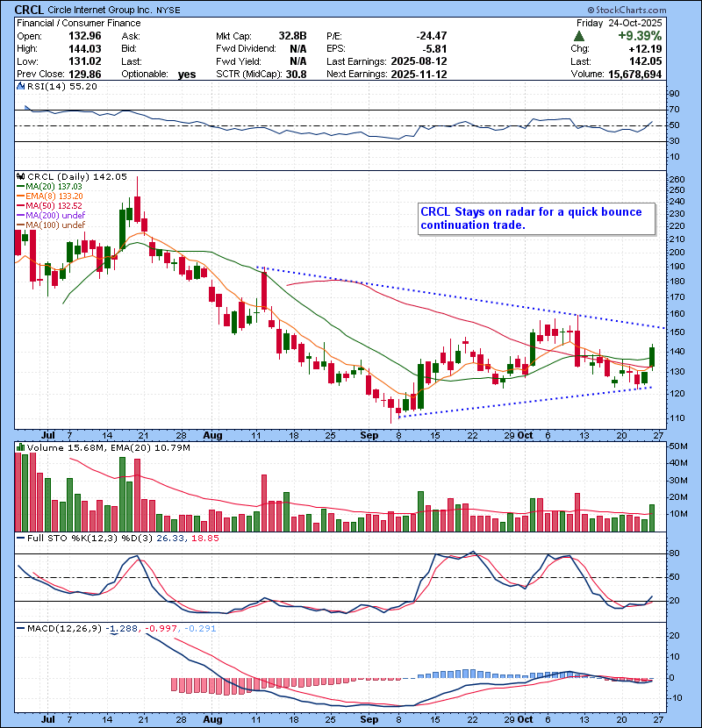Screen dimensions: 702x728
Task: Click the EPS value -5.81
Action: click(x=434, y=48)
